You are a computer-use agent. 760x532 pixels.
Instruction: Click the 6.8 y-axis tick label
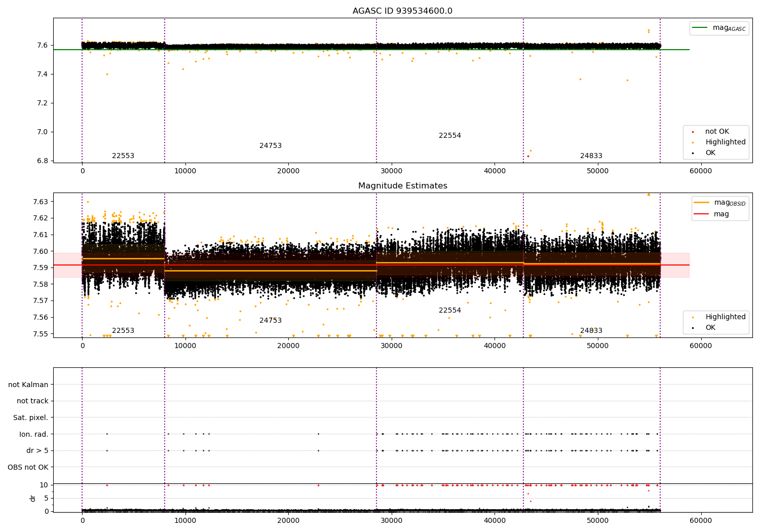click(x=42, y=161)
